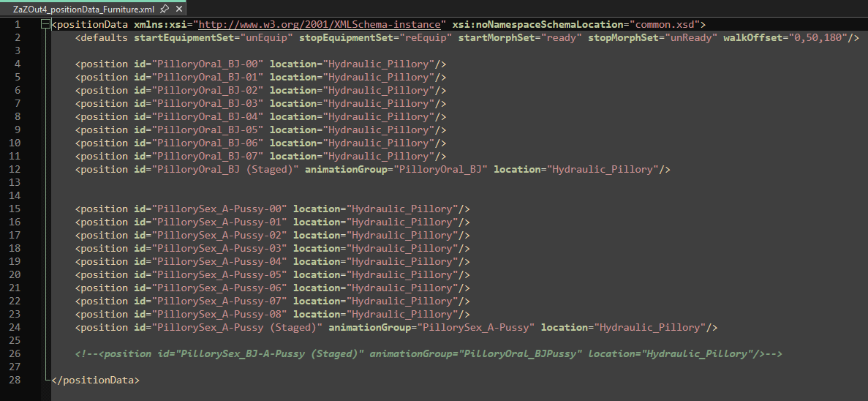Click the closing positionData tag on line 28
Viewport: 868px width, 401px height.
point(95,380)
